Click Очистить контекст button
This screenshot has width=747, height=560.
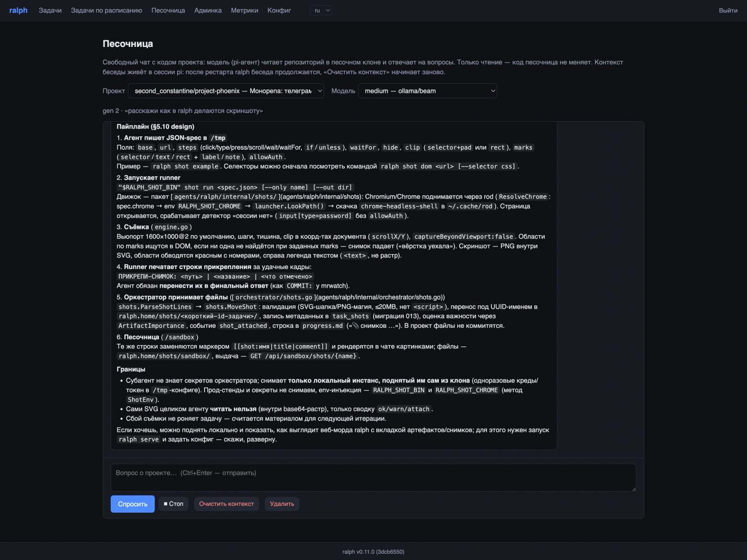pos(226,504)
